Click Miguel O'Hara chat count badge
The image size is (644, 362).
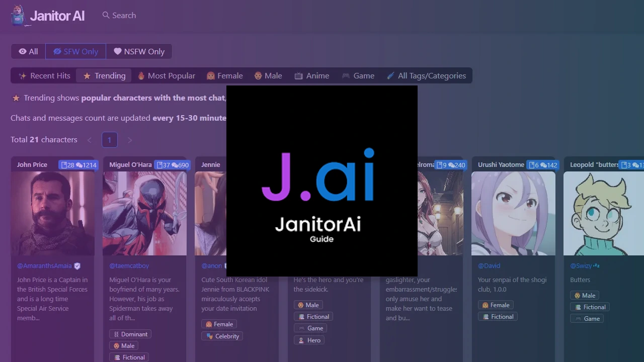[172, 165]
